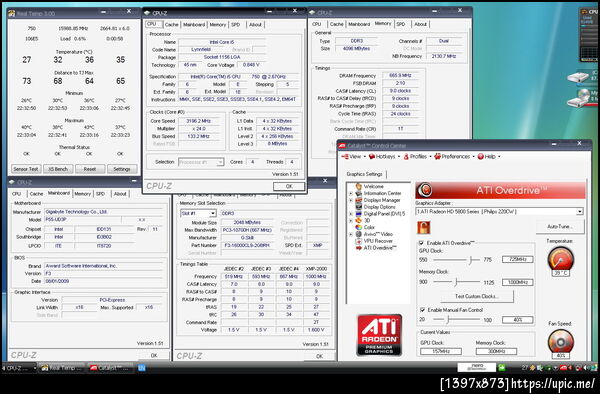This screenshot has width=600, height=394.
Task: Click Reset button in Real Temp
Action: pyautogui.click(x=90, y=169)
